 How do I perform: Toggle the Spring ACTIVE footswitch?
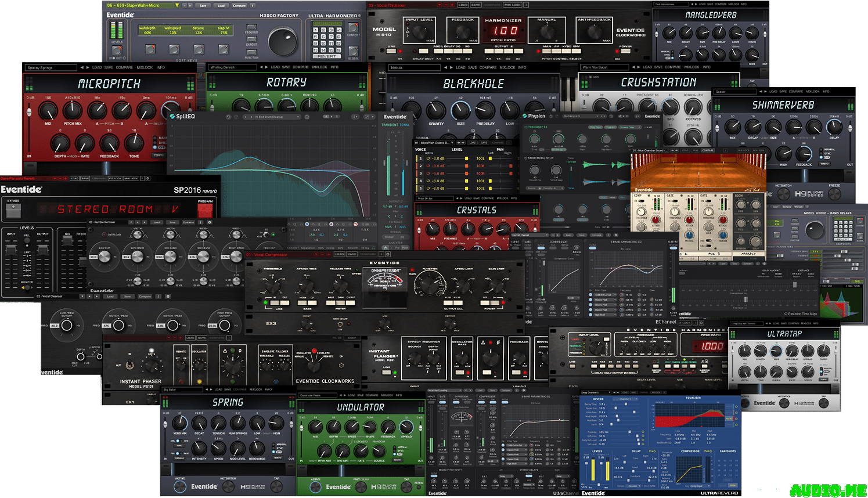[181, 487]
